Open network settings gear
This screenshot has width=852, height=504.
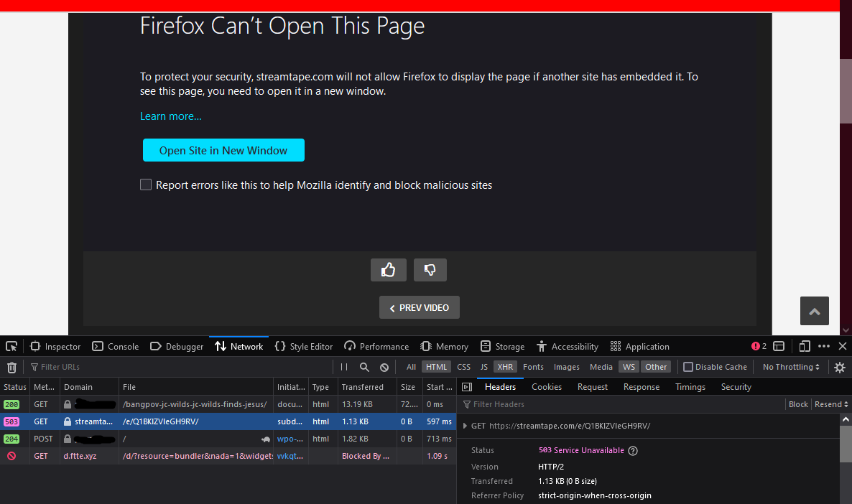[x=840, y=367]
